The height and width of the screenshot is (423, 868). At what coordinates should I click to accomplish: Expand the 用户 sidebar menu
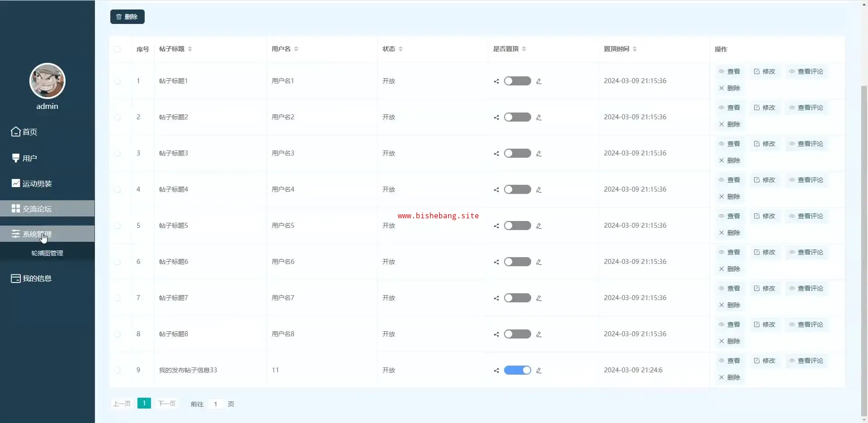[47, 158]
